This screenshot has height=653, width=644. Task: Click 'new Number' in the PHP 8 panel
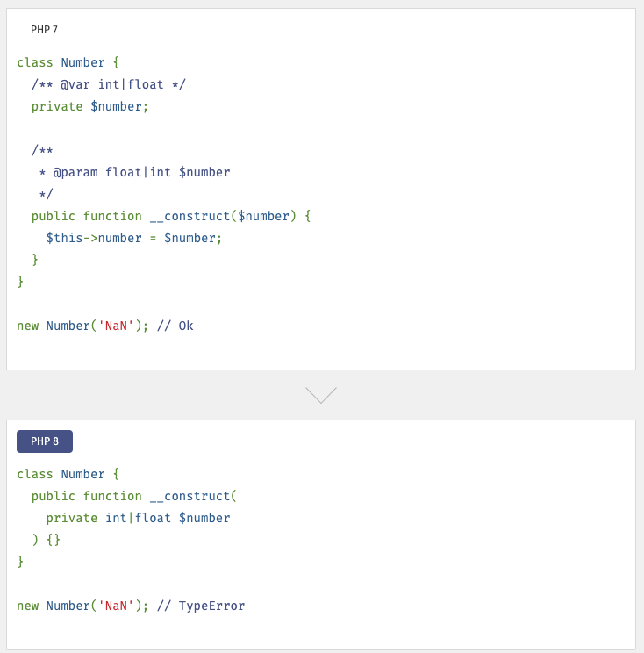tap(54, 606)
